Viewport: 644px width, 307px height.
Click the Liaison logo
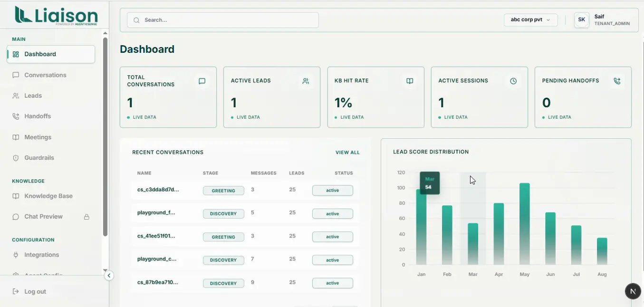tap(55, 15)
